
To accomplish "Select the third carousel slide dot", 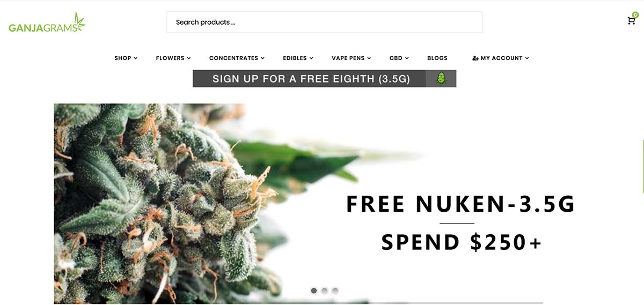I will (x=335, y=291).
